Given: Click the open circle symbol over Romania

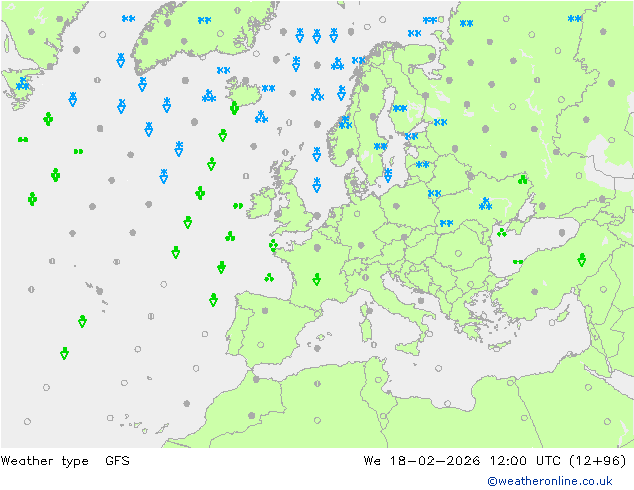Looking at the screenshot, I should [458, 253].
